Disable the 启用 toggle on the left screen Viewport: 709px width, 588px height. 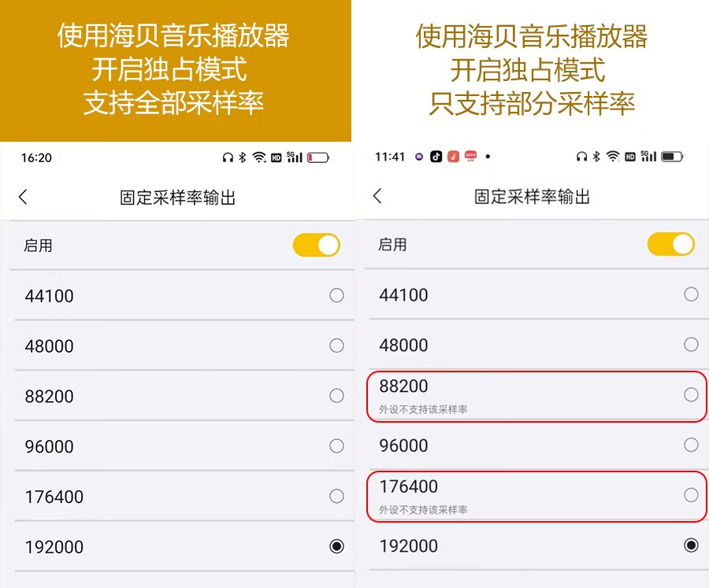pos(316,246)
